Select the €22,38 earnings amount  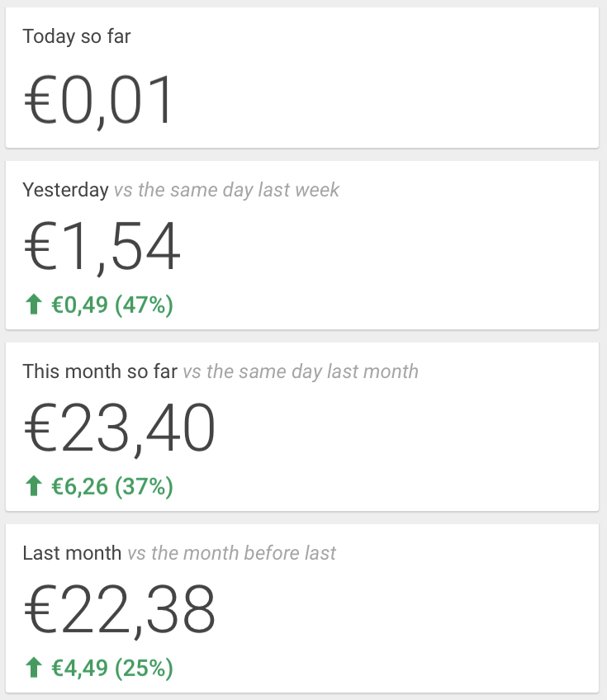pos(119,610)
